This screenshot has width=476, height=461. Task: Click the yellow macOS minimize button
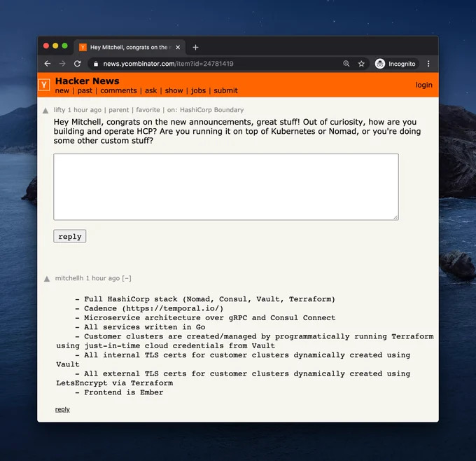point(55,46)
